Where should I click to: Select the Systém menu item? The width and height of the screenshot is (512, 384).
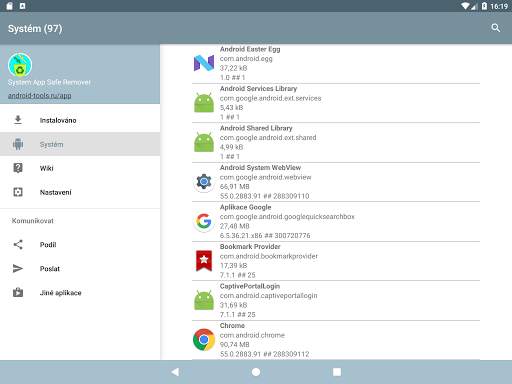[80, 144]
